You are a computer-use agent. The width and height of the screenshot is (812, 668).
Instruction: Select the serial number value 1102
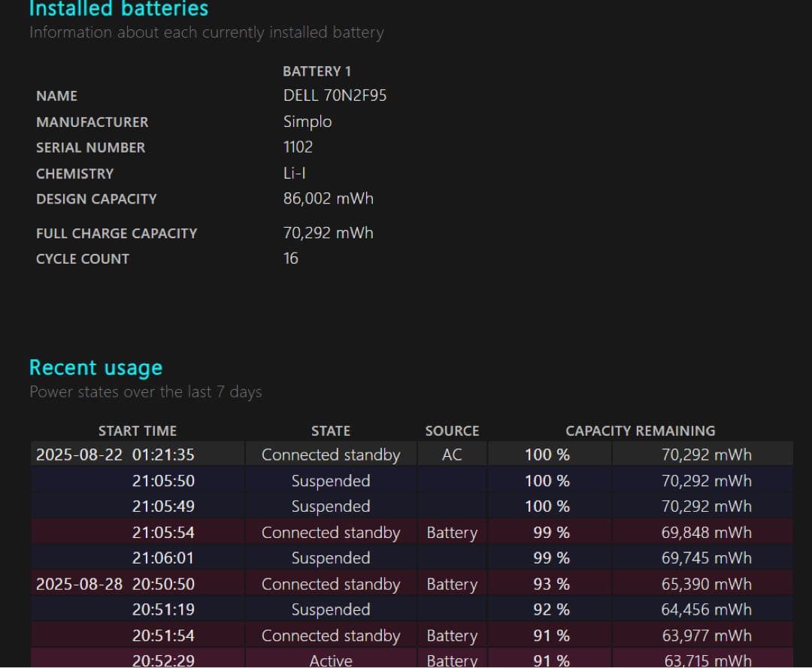click(x=298, y=147)
